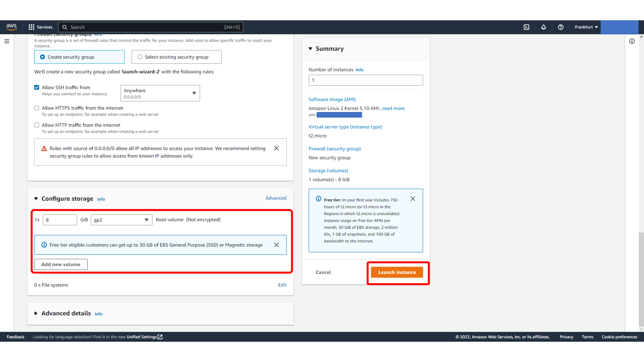
Task: Click Info link beside Configure storage
Action: click(x=101, y=199)
